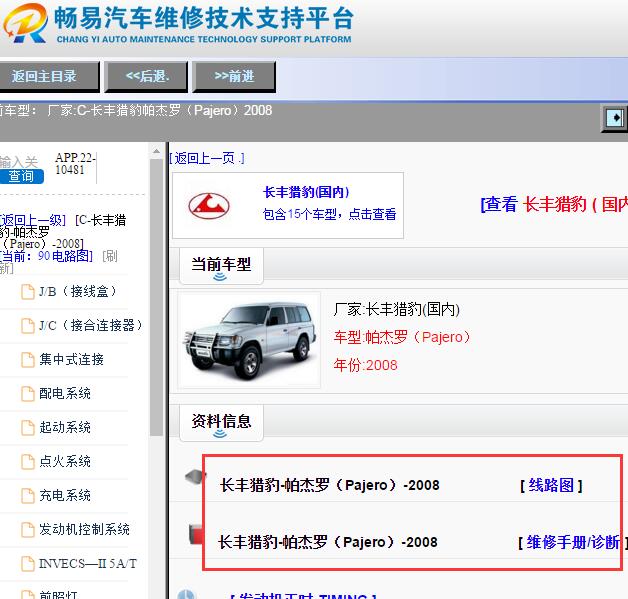Click the blue 查询 search button
Screen dimensions: 628x599
pyautogui.click(x=22, y=176)
